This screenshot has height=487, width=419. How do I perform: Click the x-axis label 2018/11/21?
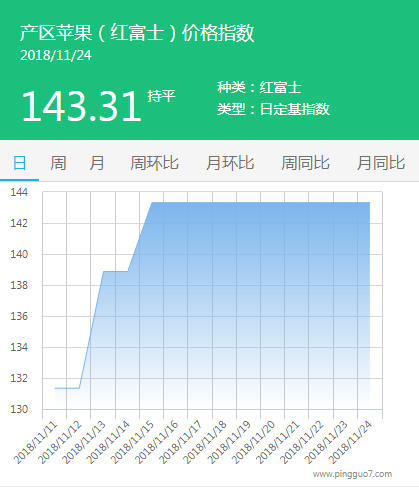pos(278,443)
